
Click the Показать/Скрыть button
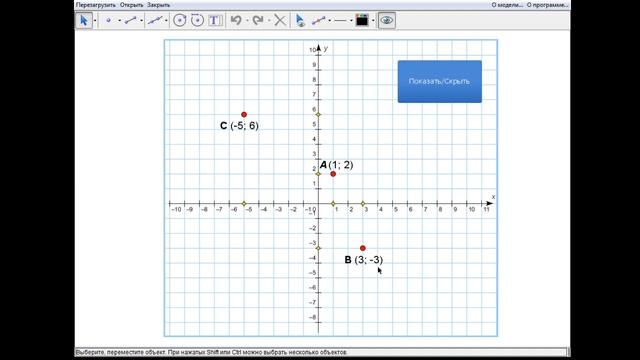pos(440,81)
